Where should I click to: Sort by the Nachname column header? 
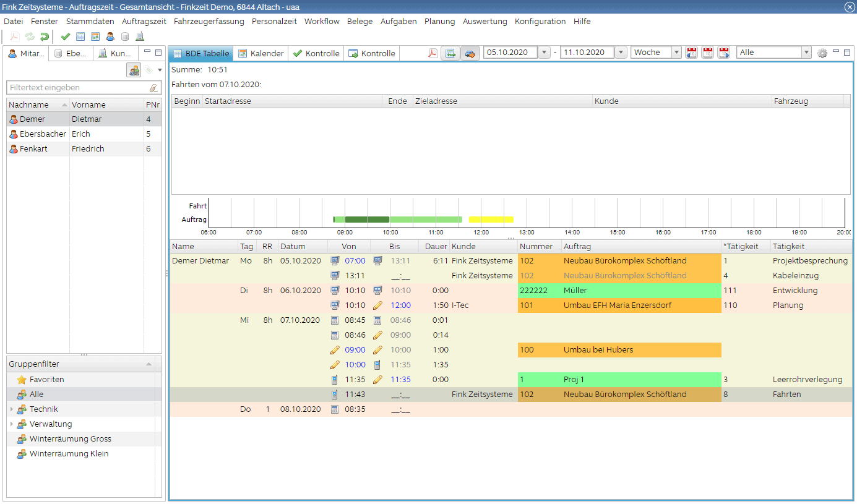point(38,105)
